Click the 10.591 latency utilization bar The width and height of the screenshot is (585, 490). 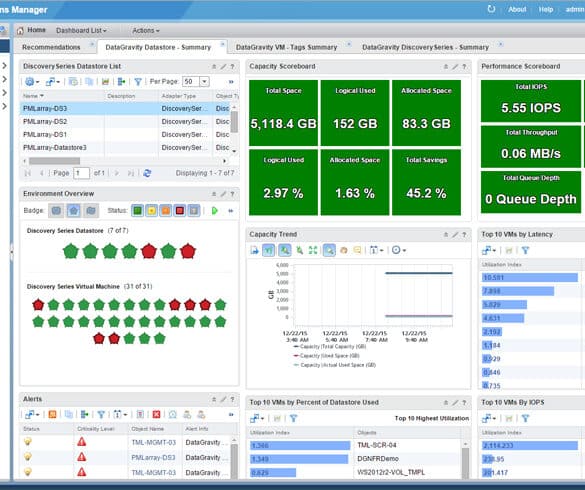(530, 277)
